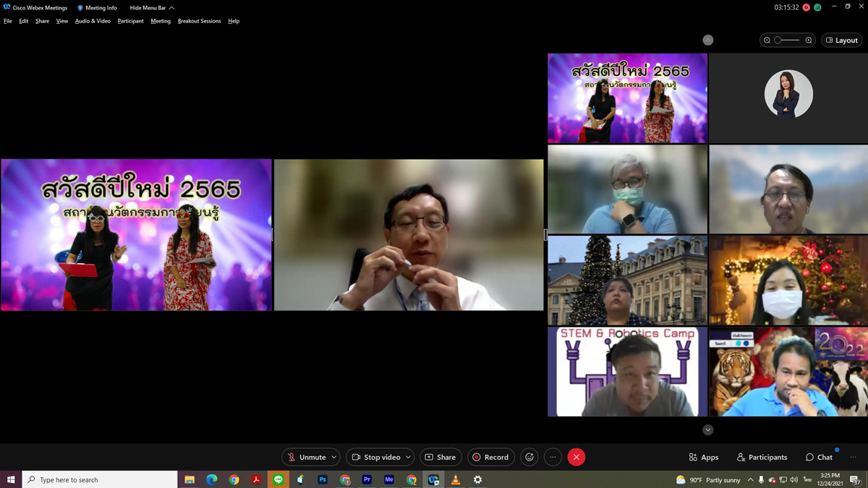The image size is (868, 488).
Task: Start recording the meeting
Action: (490, 457)
